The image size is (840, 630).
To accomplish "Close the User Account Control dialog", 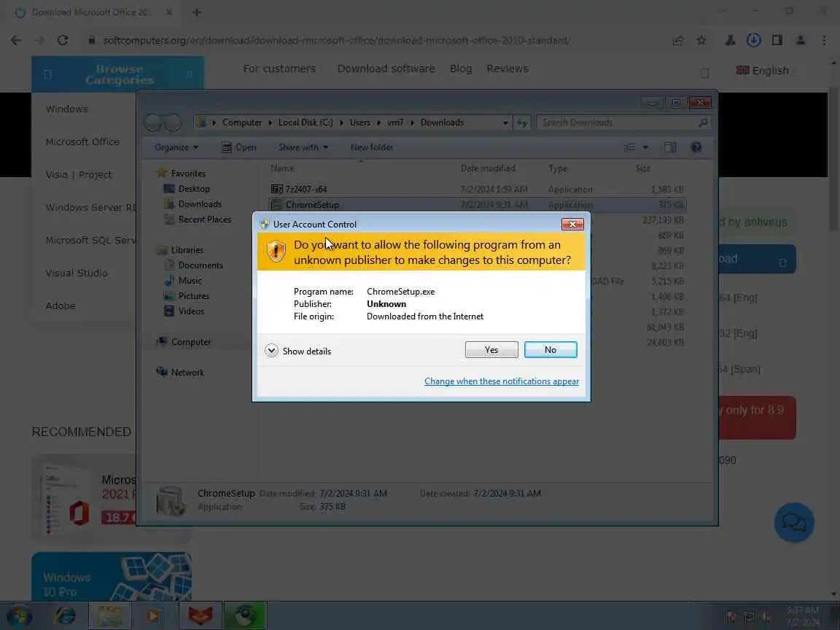I will coord(572,224).
